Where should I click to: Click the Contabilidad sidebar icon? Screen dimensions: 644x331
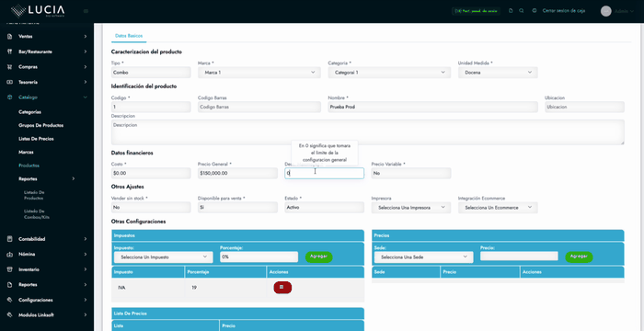click(x=9, y=239)
